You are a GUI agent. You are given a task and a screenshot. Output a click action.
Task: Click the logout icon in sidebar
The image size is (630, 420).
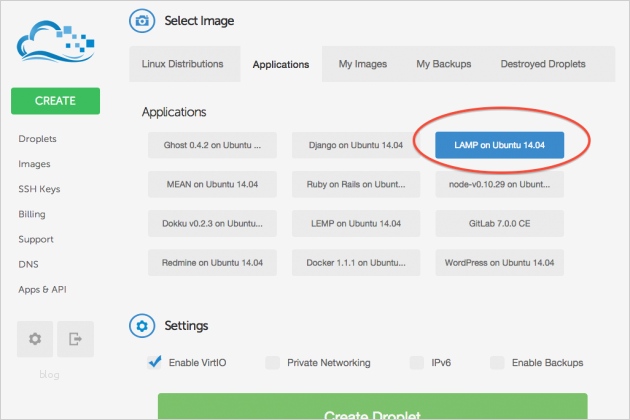click(75, 339)
